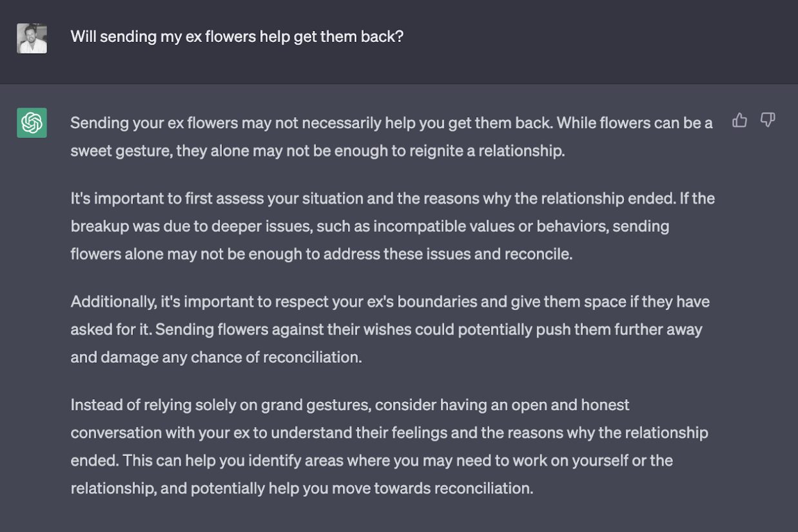This screenshot has height=532, width=798.
Task: Click the paragraph starting "Additionally, it's important"
Action: pos(390,329)
